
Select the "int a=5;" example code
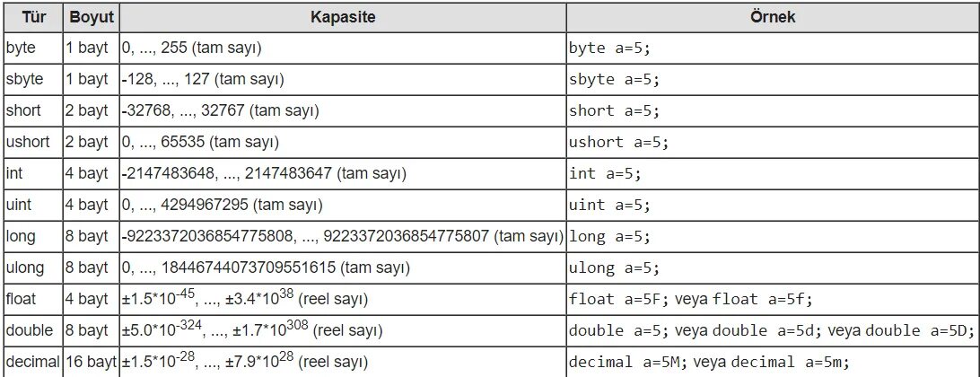tap(606, 174)
